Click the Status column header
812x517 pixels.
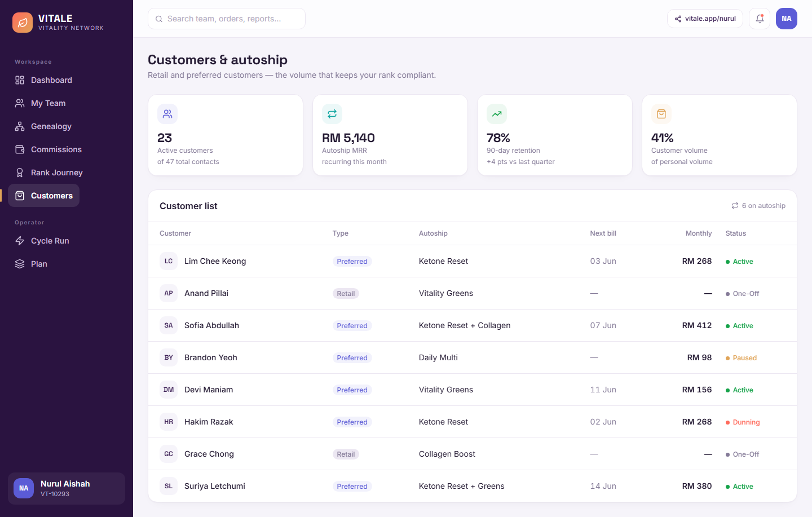(736, 233)
